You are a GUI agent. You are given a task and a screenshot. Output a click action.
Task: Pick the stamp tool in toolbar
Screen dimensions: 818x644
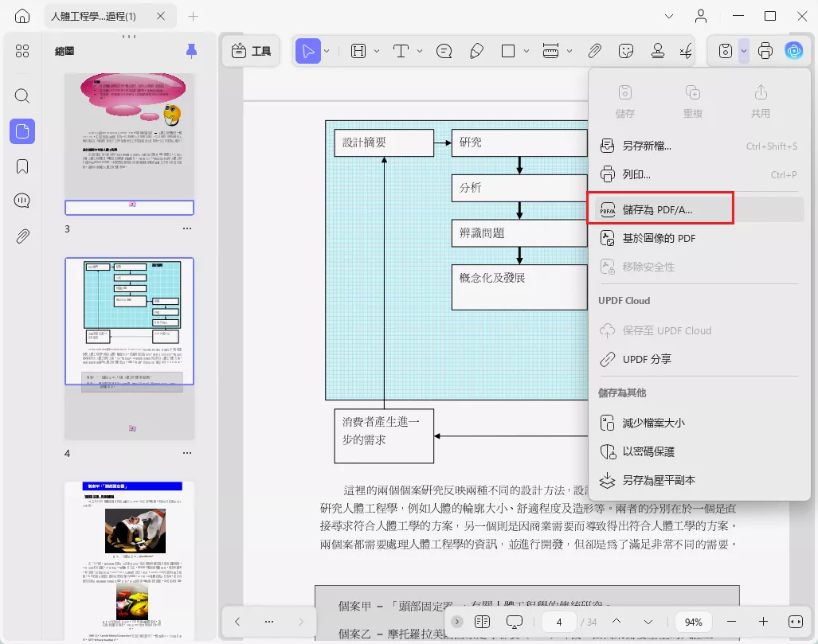click(x=658, y=51)
